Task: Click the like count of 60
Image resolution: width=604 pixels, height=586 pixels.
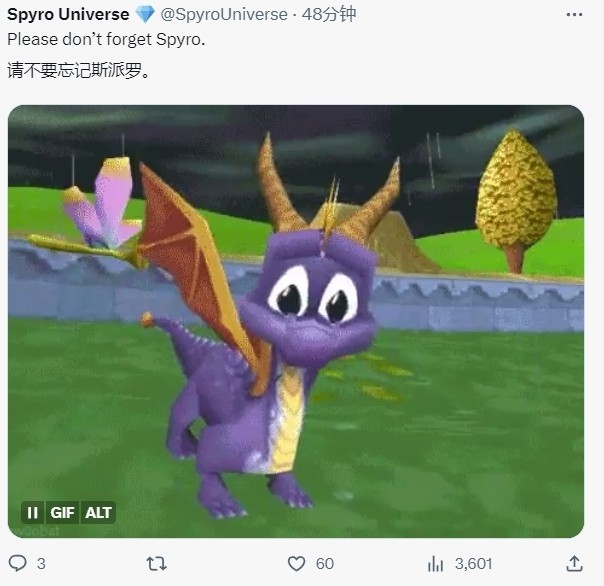Action: click(325, 564)
